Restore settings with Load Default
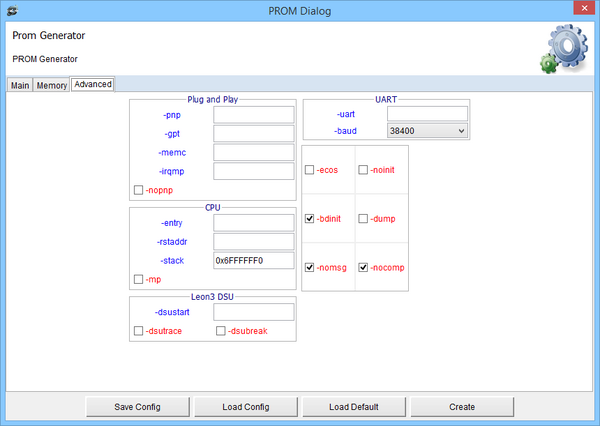Image resolution: width=600 pixels, height=426 pixels. (354, 407)
